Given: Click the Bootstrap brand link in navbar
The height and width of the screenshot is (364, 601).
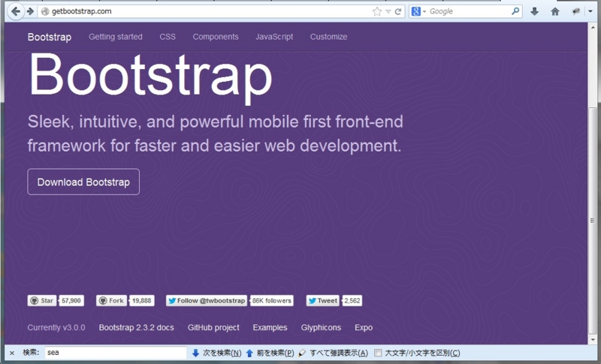Looking at the screenshot, I should pos(50,37).
